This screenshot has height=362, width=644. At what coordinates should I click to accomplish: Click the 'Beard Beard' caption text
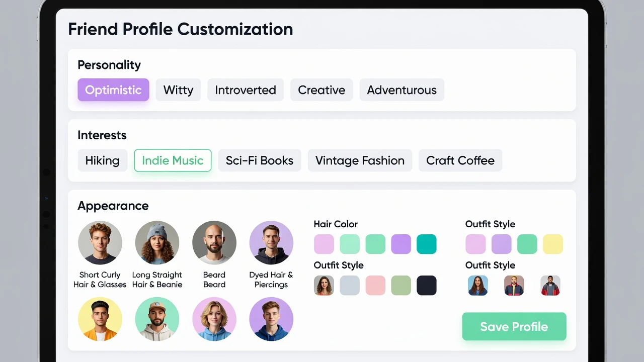(214, 280)
